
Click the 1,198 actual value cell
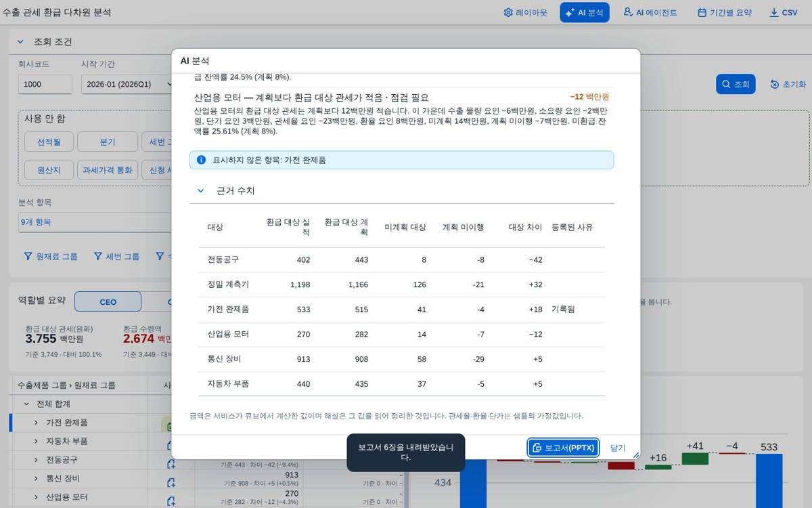pyautogui.click(x=300, y=284)
